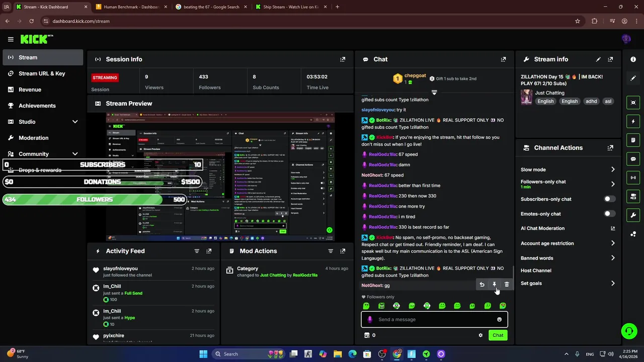The width and height of the screenshot is (644, 362).
Task: Open Activity Feed filter icon
Action: 197,251
